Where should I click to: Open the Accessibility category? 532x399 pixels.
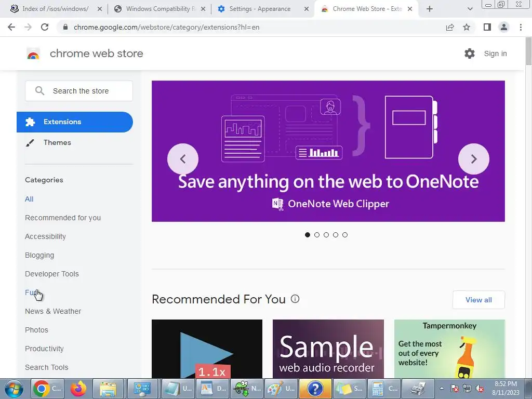(x=46, y=236)
